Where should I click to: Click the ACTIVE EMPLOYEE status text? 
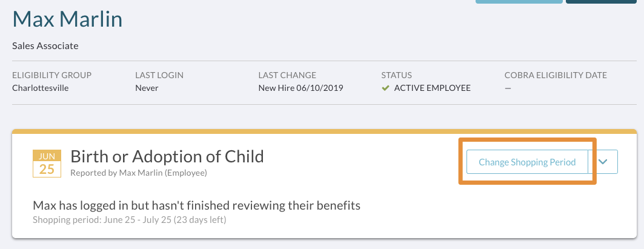(433, 88)
